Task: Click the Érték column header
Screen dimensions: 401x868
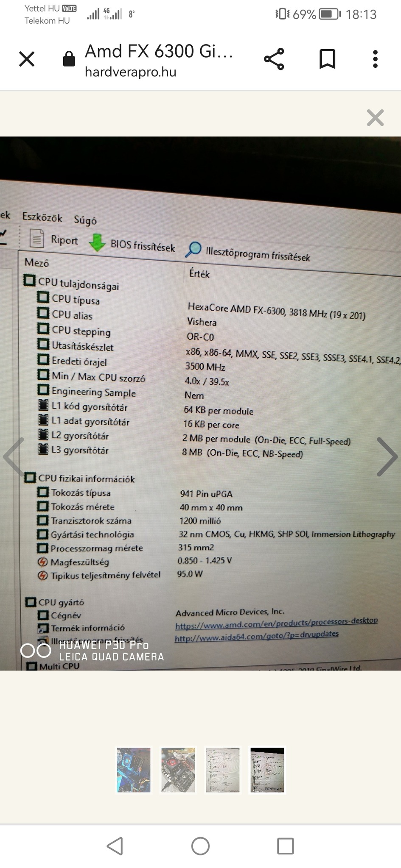Action: (x=199, y=274)
